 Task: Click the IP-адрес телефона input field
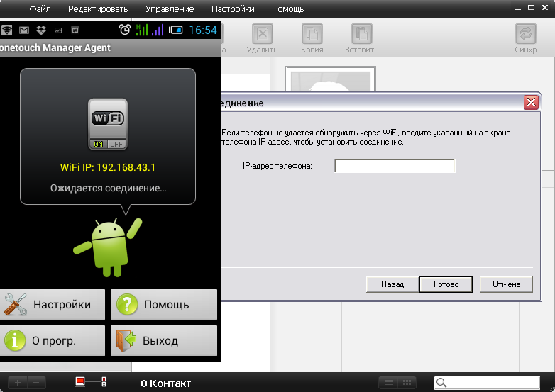click(395, 166)
